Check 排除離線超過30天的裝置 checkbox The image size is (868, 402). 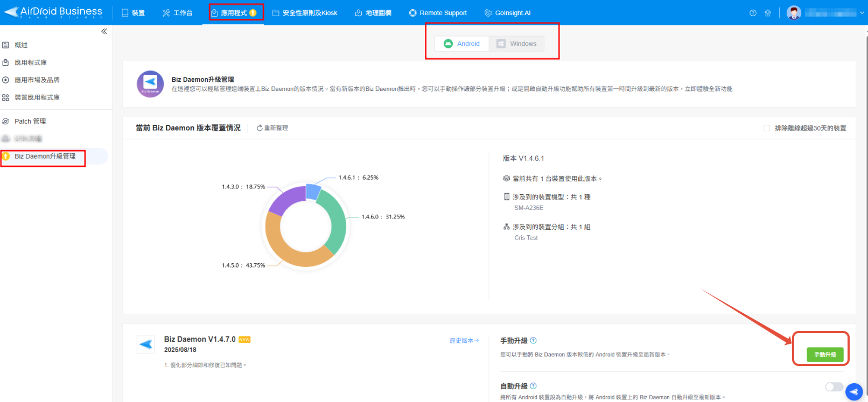click(x=767, y=128)
